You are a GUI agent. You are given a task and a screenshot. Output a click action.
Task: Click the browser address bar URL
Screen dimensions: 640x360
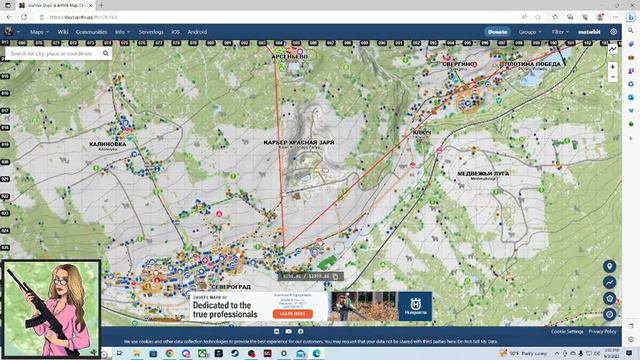(x=83, y=17)
